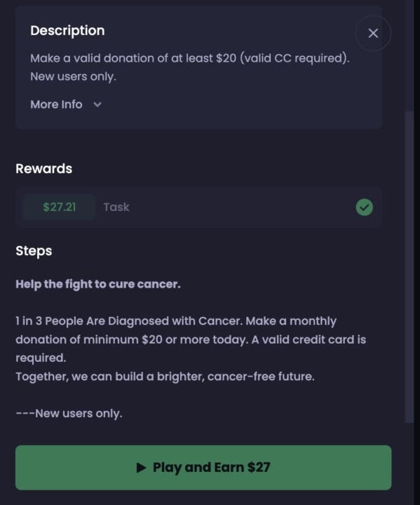
Task: Click 'Help the fight to cure cancer' text
Action: pyautogui.click(x=98, y=284)
